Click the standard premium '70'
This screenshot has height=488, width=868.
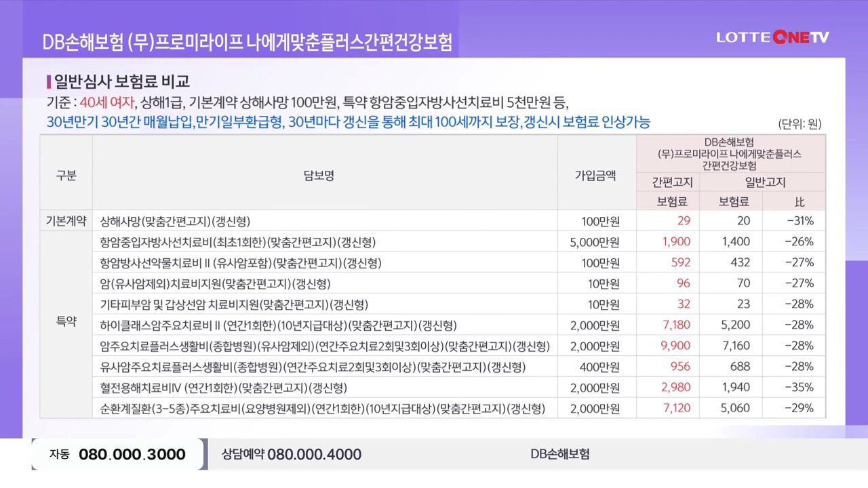(x=744, y=283)
